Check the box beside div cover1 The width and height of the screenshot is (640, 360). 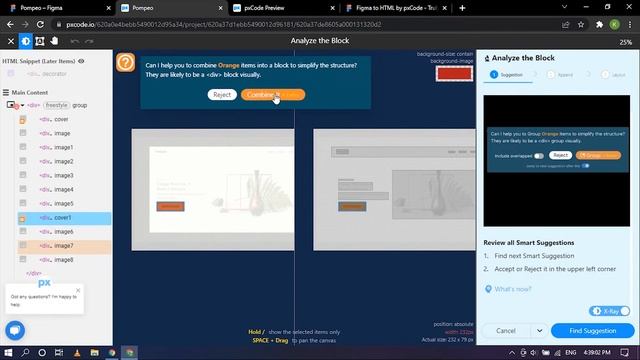(22, 218)
